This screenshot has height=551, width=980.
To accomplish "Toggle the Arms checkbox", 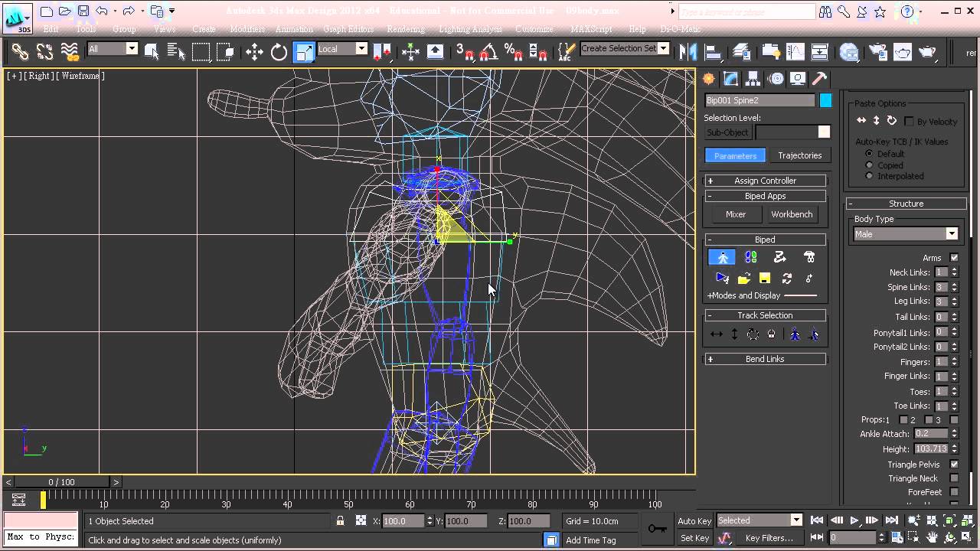I will coord(954,258).
